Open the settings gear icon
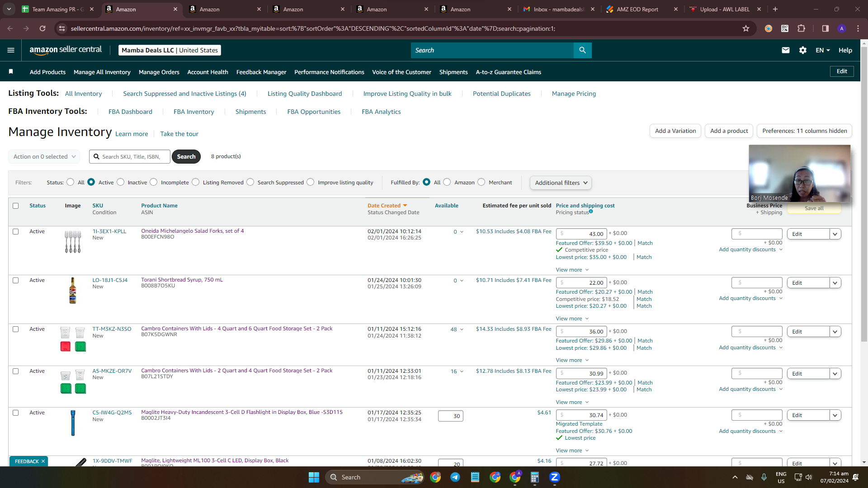Screen dimensions: 868x488 [803, 50]
